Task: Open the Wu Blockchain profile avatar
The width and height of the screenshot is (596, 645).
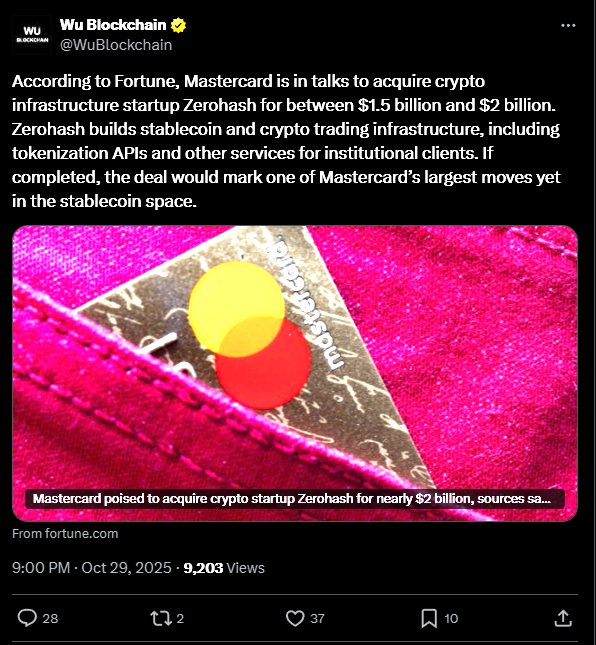Action: (32, 35)
